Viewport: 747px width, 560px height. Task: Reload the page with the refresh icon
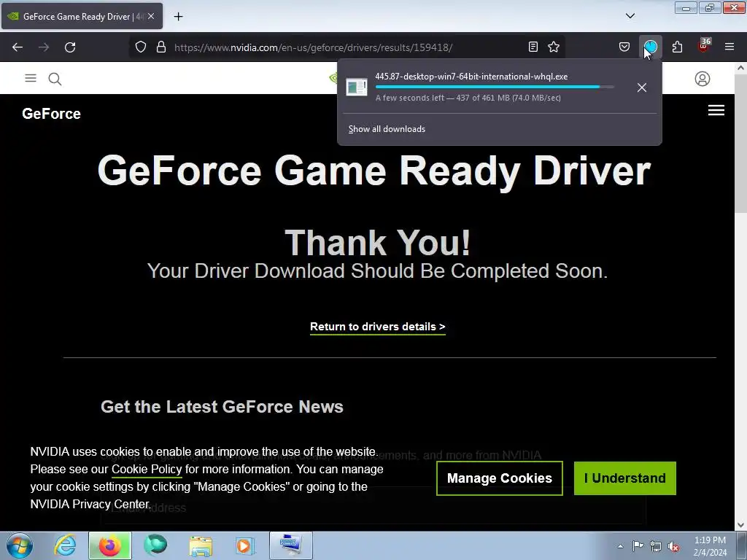(70, 47)
